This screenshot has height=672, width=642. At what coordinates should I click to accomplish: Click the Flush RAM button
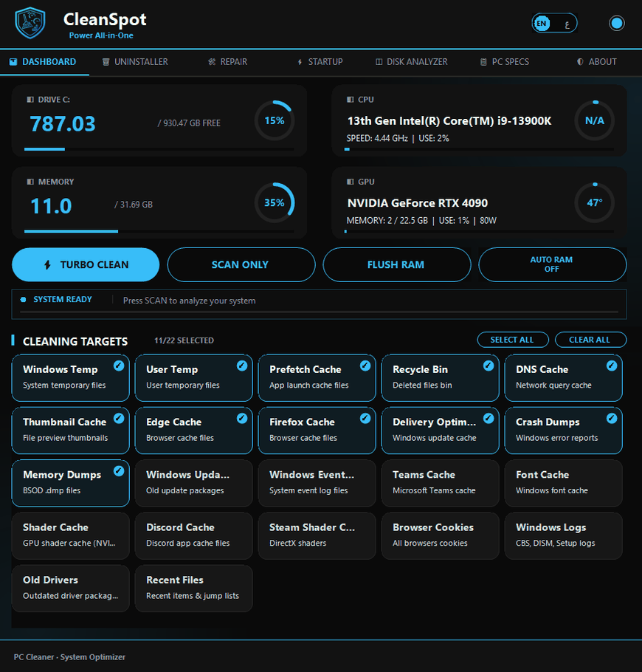pos(396,264)
